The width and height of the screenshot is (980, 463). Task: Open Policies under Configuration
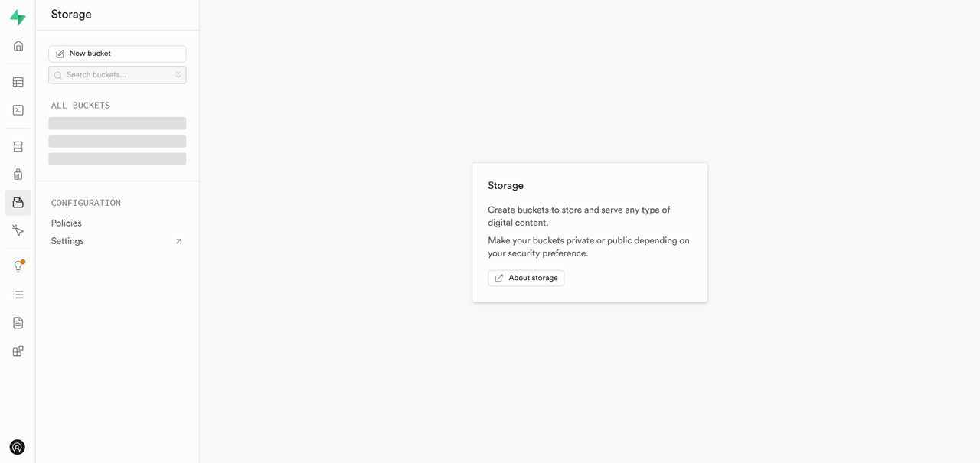pos(67,223)
